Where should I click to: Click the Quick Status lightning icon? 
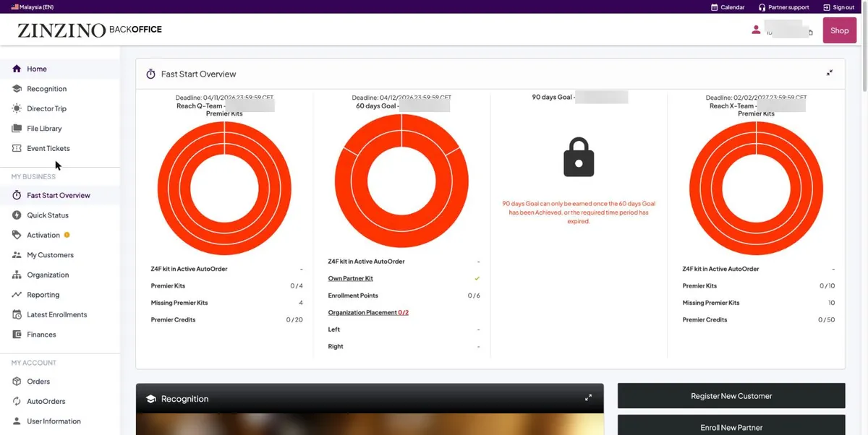tap(17, 215)
